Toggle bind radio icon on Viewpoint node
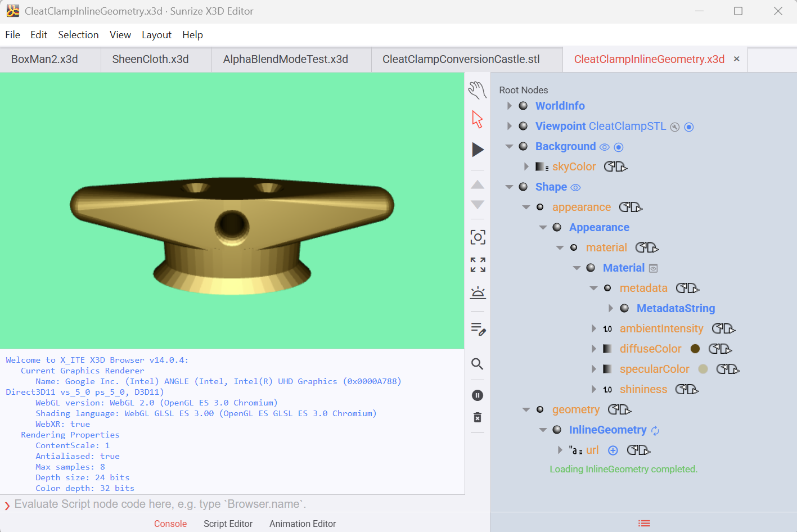The image size is (797, 532). [x=688, y=127]
